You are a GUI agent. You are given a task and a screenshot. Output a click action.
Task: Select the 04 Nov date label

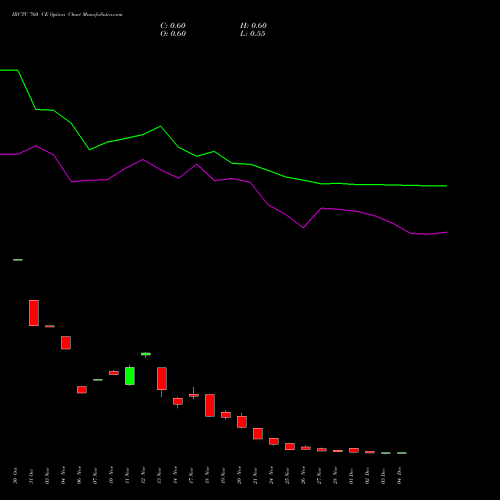pyautogui.click(x=63, y=476)
